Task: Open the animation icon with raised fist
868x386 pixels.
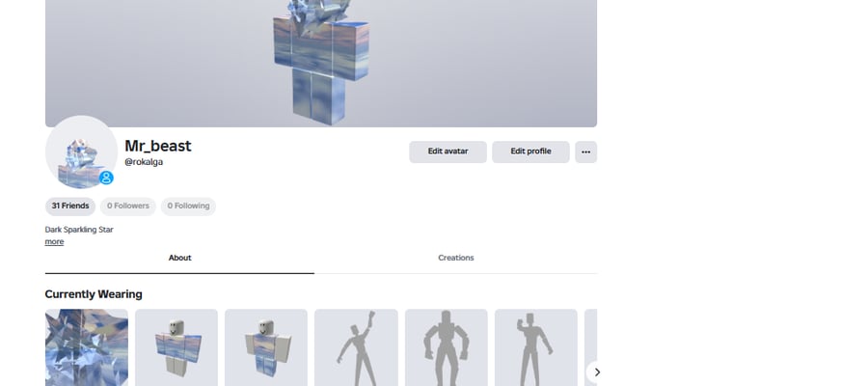Action: click(x=356, y=347)
